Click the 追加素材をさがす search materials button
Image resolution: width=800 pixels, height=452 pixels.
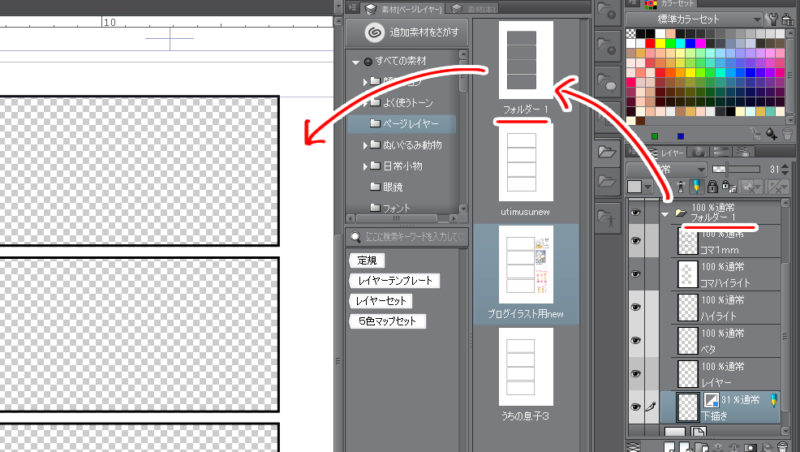[x=407, y=33]
